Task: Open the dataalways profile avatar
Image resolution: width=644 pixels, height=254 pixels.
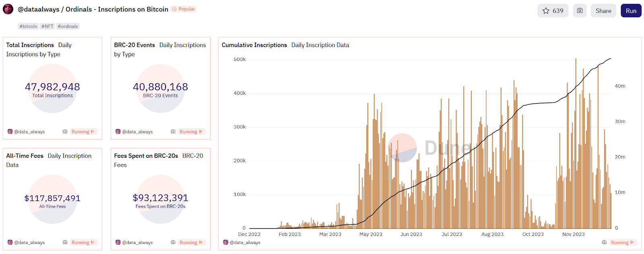Action: [x=8, y=9]
